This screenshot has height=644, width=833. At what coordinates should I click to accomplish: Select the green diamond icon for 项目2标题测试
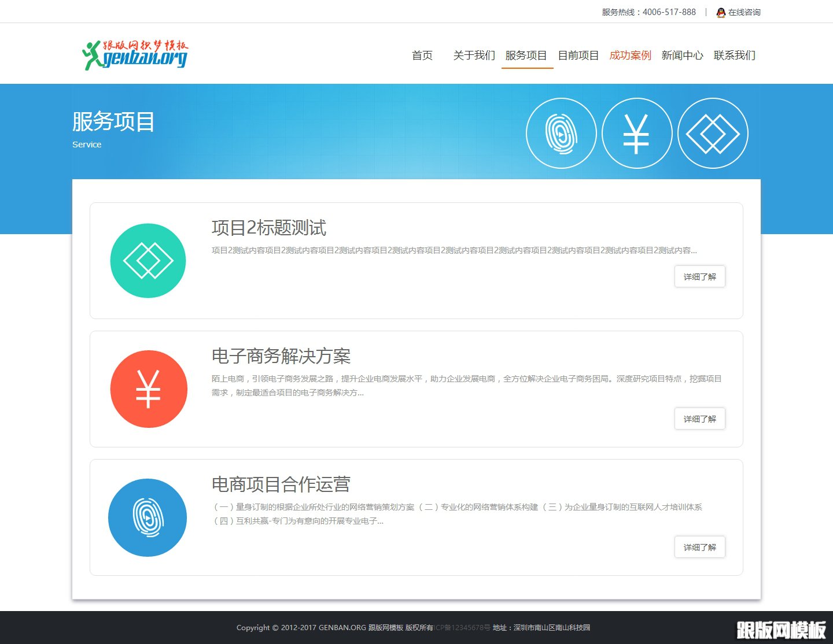pos(148,260)
